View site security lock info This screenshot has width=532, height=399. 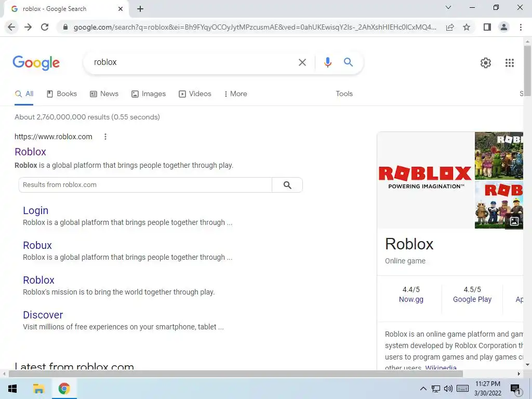click(65, 27)
